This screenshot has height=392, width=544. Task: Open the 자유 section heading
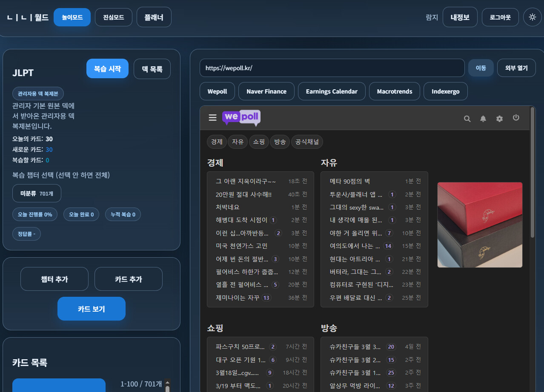tap(329, 163)
